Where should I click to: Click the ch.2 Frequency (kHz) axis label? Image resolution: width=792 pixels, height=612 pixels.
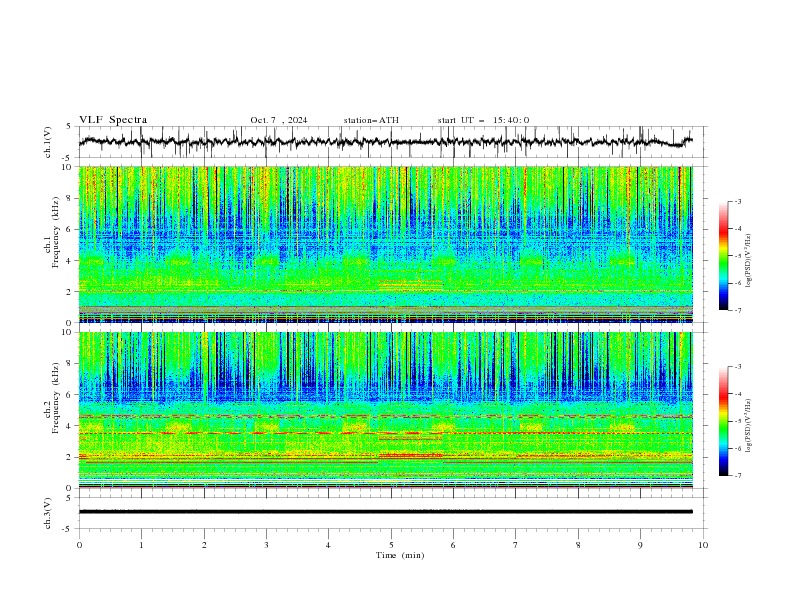point(52,399)
